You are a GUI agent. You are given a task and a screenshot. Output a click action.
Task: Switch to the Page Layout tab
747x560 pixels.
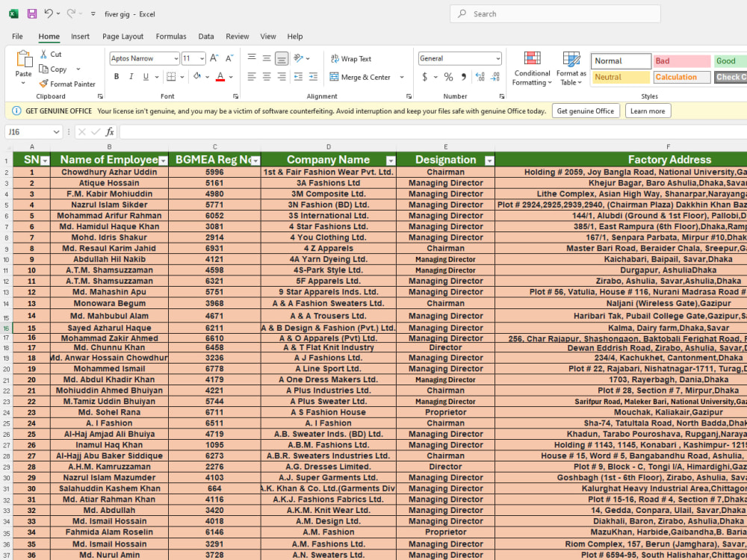(x=123, y=36)
